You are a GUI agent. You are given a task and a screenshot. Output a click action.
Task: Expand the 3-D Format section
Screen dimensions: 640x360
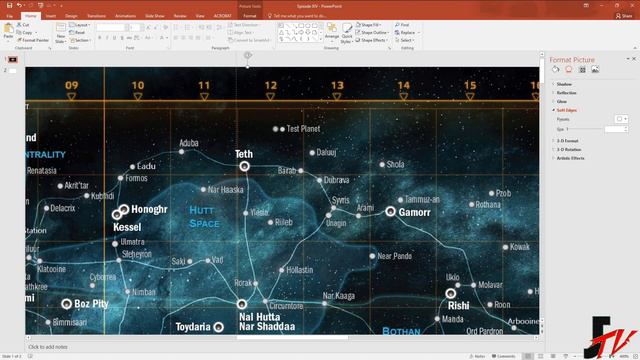(x=567, y=141)
